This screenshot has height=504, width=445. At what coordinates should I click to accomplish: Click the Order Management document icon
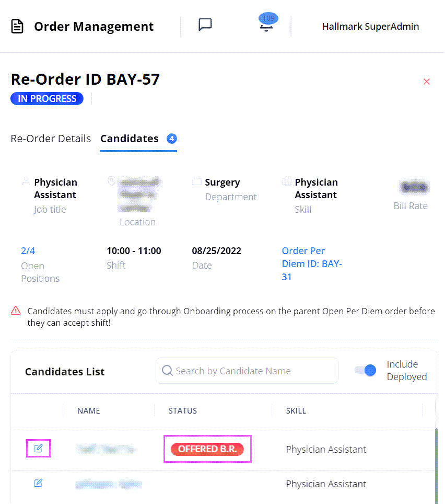17,26
